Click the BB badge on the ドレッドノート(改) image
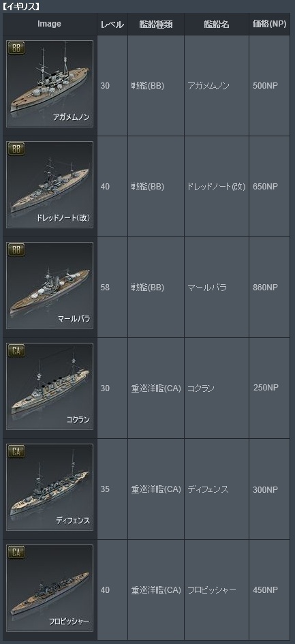 pos(16,149)
